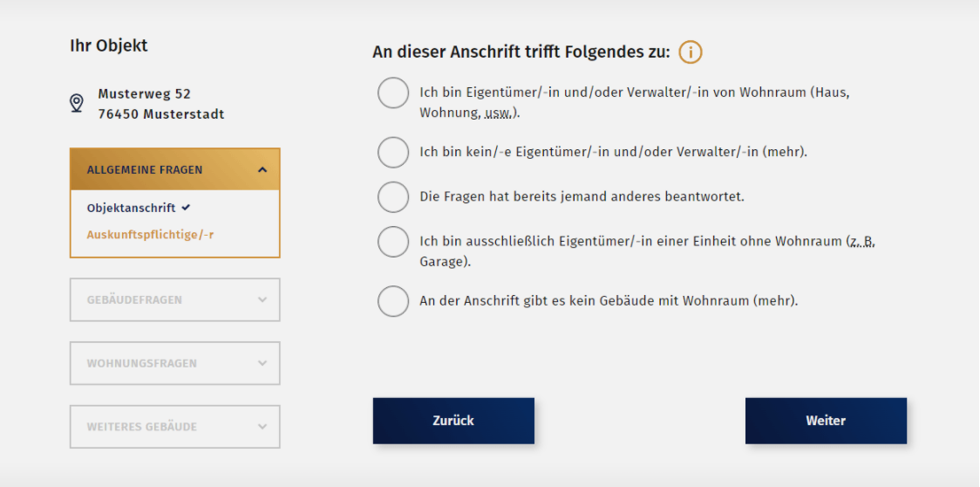Click the location pin icon
This screenshot has width=980, height=487.
[77, 104]
